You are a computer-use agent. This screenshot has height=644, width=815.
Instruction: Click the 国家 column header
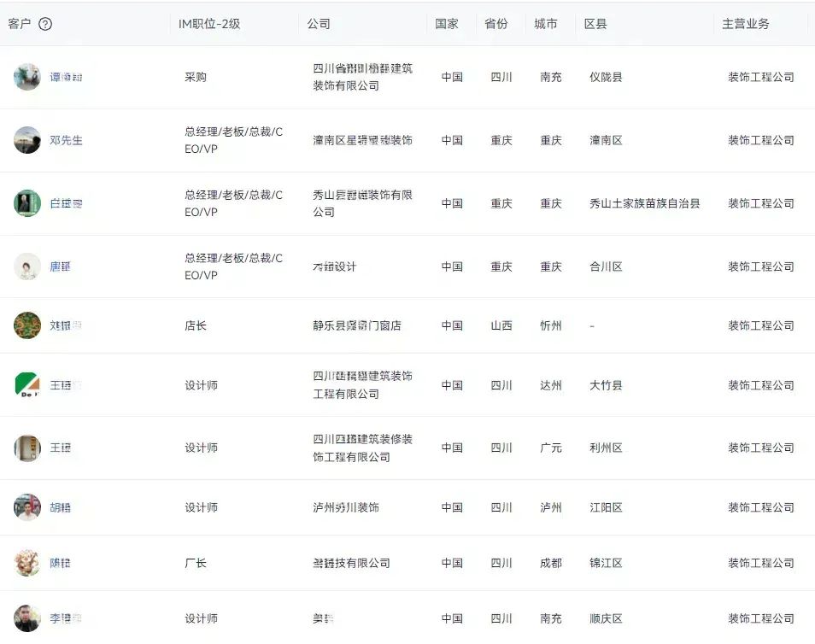tap(448, 24)
